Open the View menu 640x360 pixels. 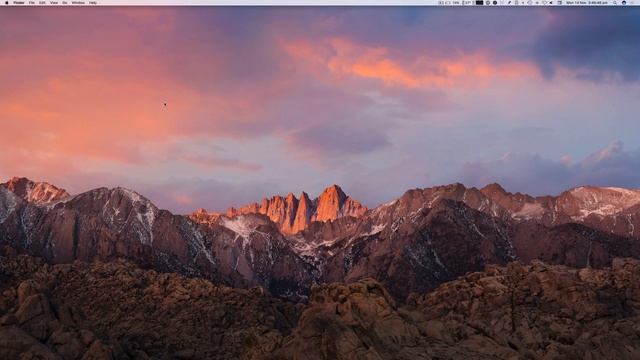pos(54,2)
